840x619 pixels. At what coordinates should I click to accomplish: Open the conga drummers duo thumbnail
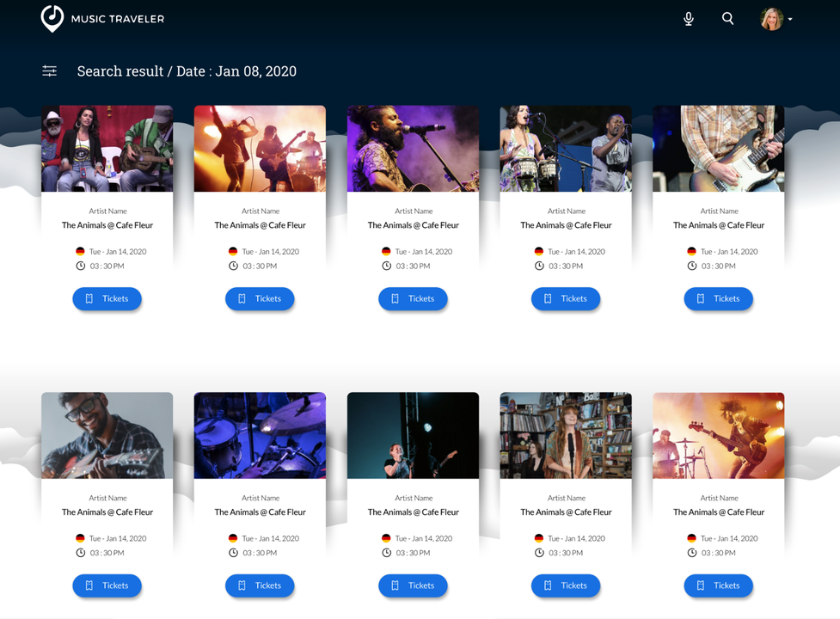(x=566, y=149)
